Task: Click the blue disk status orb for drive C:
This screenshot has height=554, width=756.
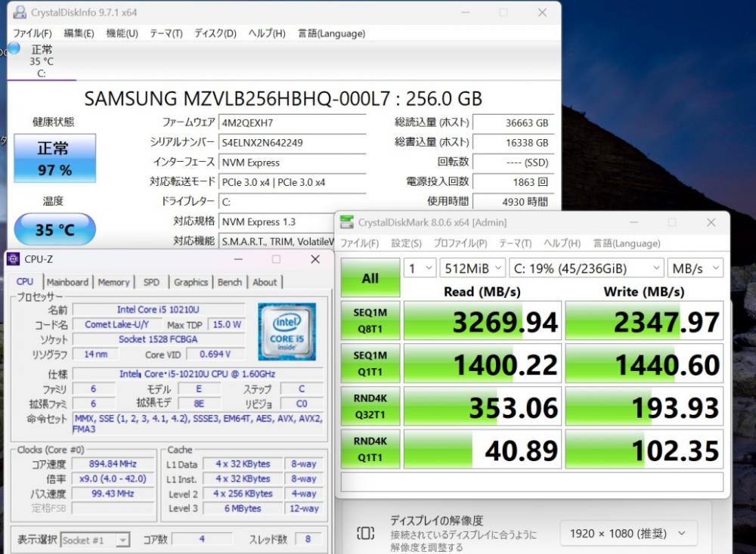Action: [14, 48]
